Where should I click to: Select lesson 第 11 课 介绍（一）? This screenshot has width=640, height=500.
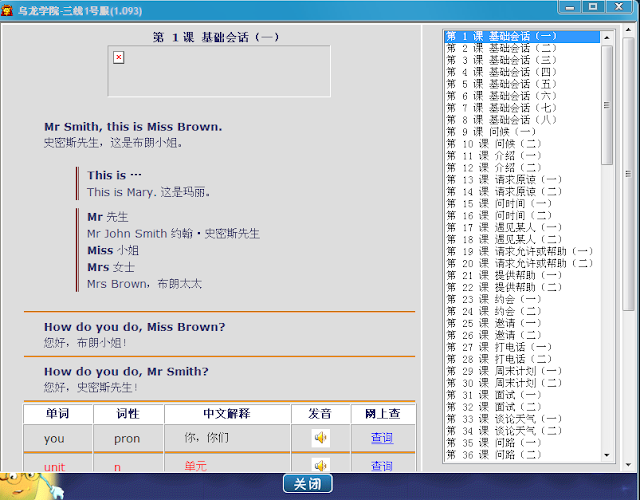[x=522, y=156]
